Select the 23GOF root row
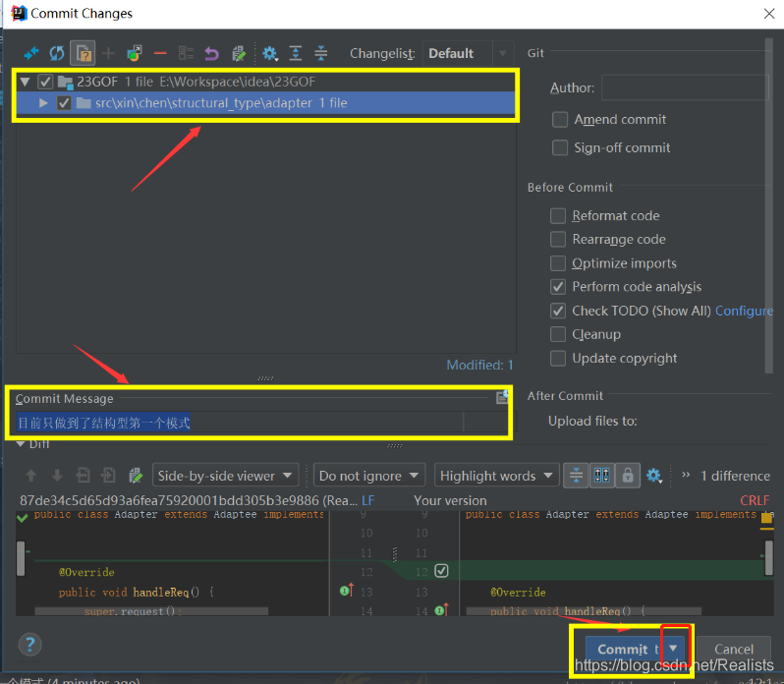This screenshot has width=784, height=684. pos(266,82)
